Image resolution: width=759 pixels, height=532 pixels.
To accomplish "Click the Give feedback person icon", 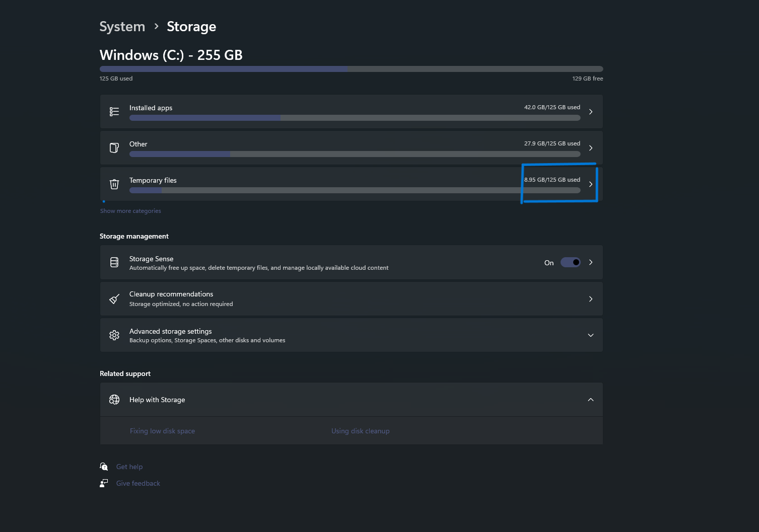I will click(104, 483).
